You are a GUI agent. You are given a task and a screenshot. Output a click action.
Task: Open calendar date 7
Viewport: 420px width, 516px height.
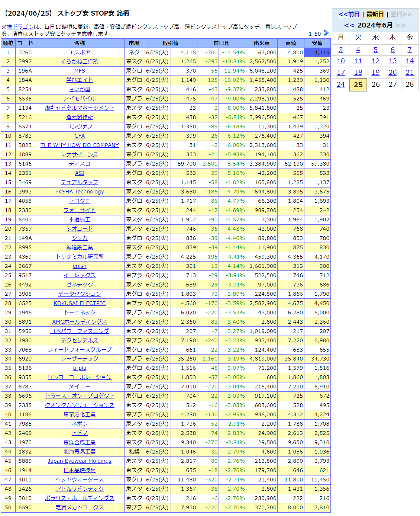(x=410, y=50)
